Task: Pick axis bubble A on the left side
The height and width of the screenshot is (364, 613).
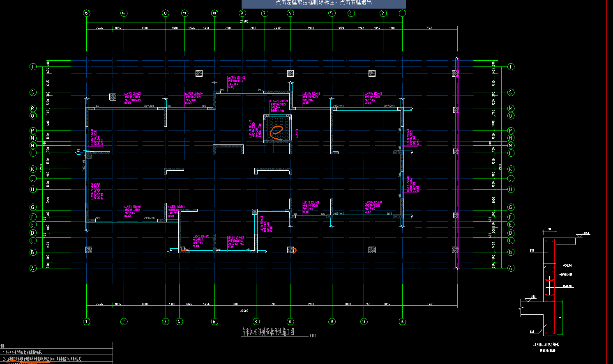Action: tap(33, 268)
